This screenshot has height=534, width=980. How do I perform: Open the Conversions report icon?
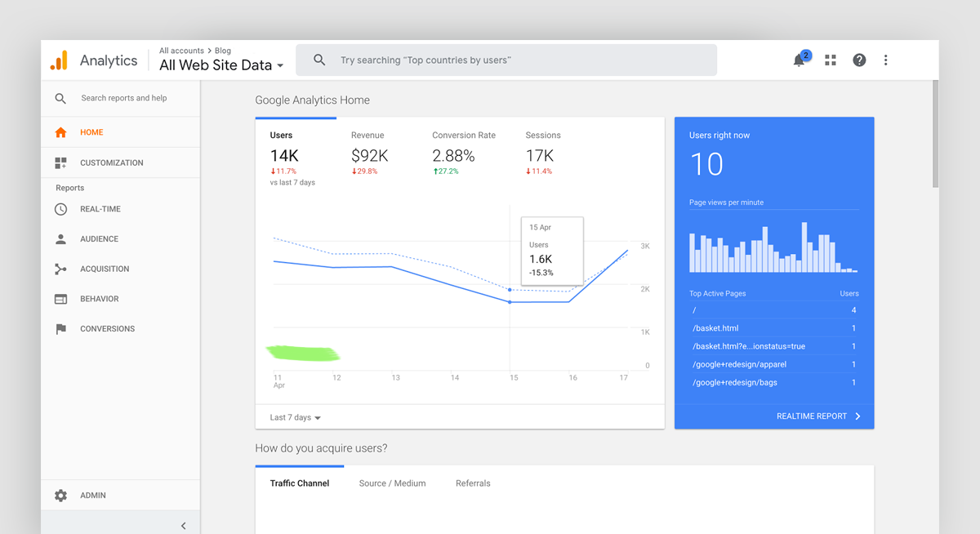(x=60, y=328)
